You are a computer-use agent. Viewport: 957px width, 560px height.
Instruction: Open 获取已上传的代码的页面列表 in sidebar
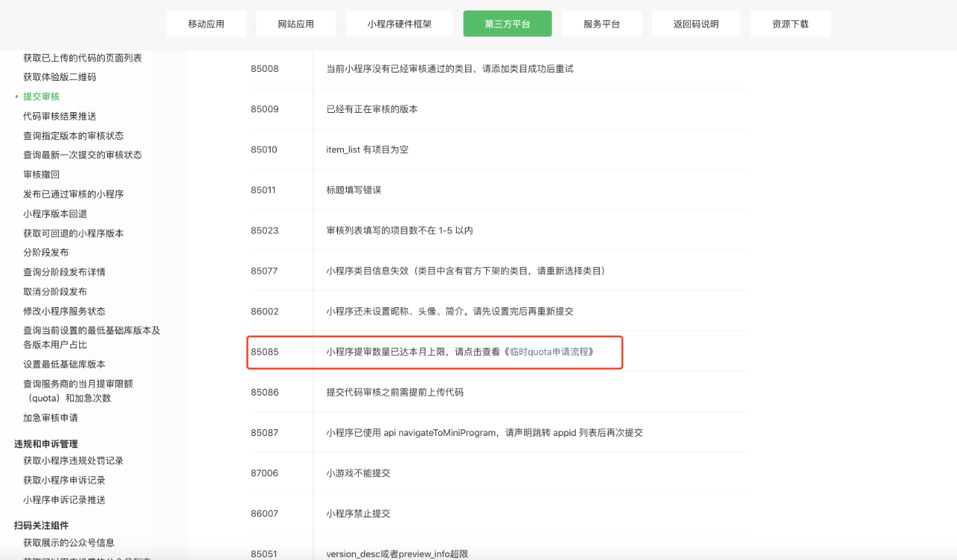pos(82,58)
